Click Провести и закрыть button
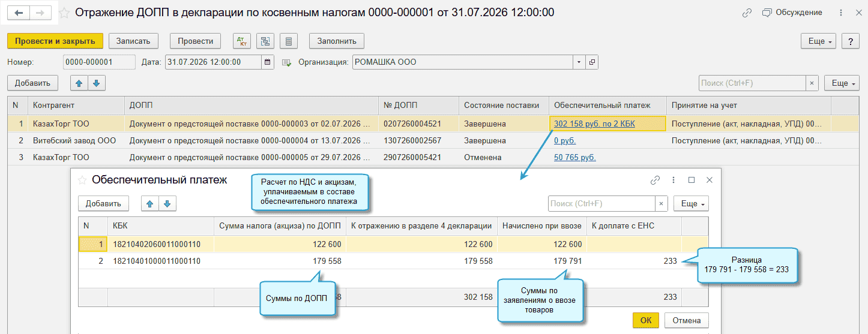Screen dimensions: 868x334 pyautogui.click(x=55, y=41)
